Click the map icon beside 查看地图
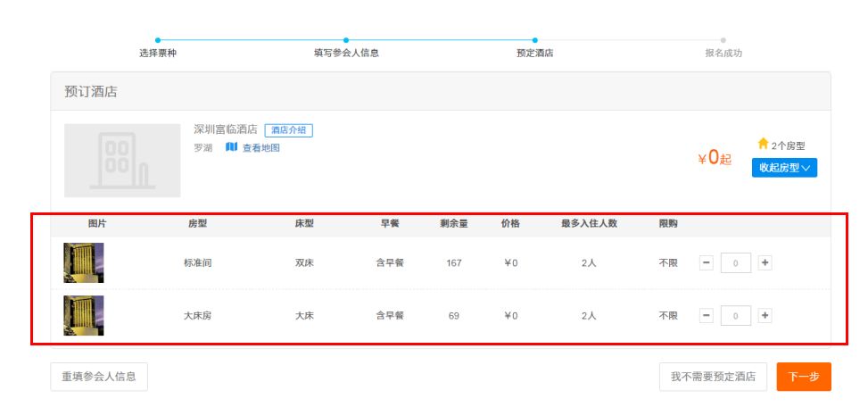This screenshot has width=868, height=407. [x=231, y=147]
